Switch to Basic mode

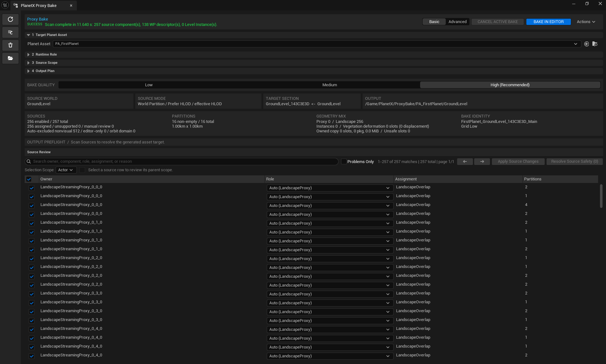[x=434, y=22]
